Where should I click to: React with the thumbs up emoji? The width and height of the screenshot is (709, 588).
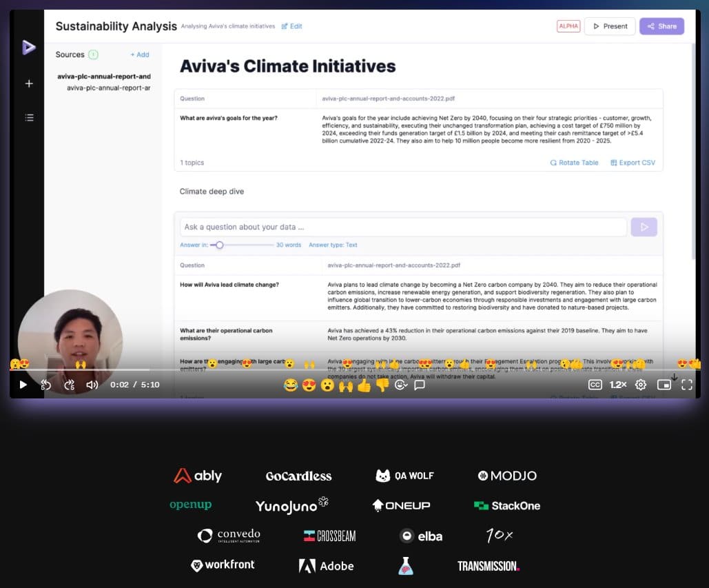364,385
